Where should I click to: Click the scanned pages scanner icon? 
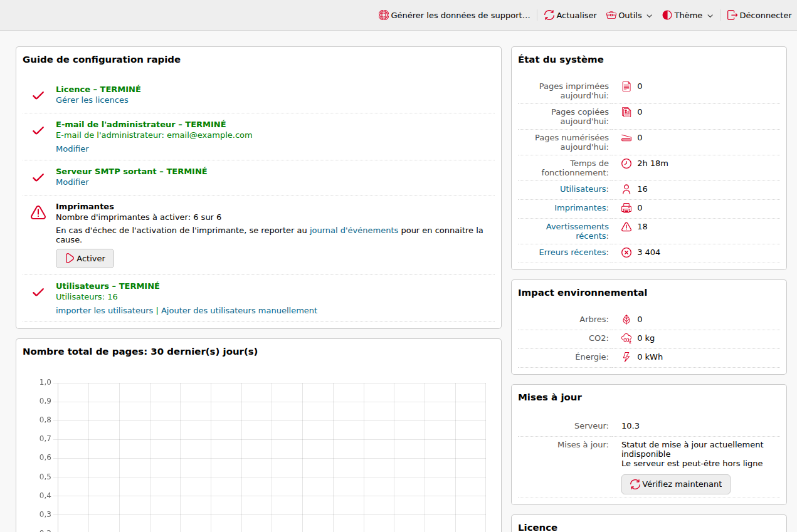pyautogui.click(x=626, y=138)
